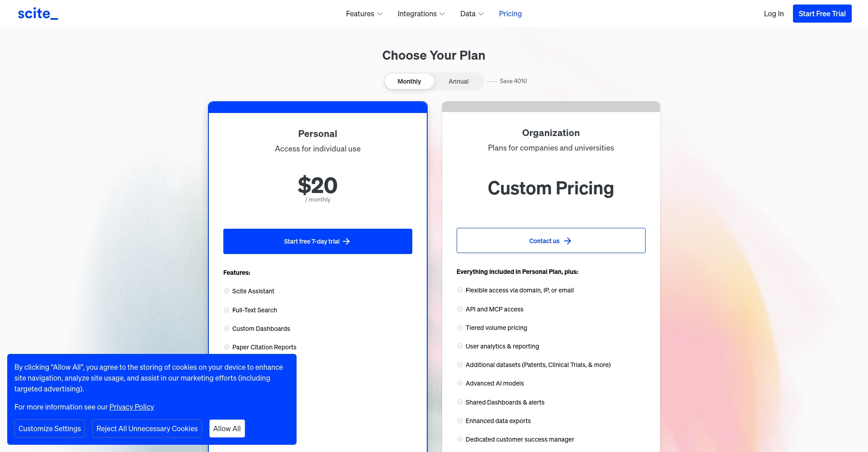This screenshot has height=452, width=868.
Task: Click the arrow icon beside Contact us
Action: [x=568, y=241]
